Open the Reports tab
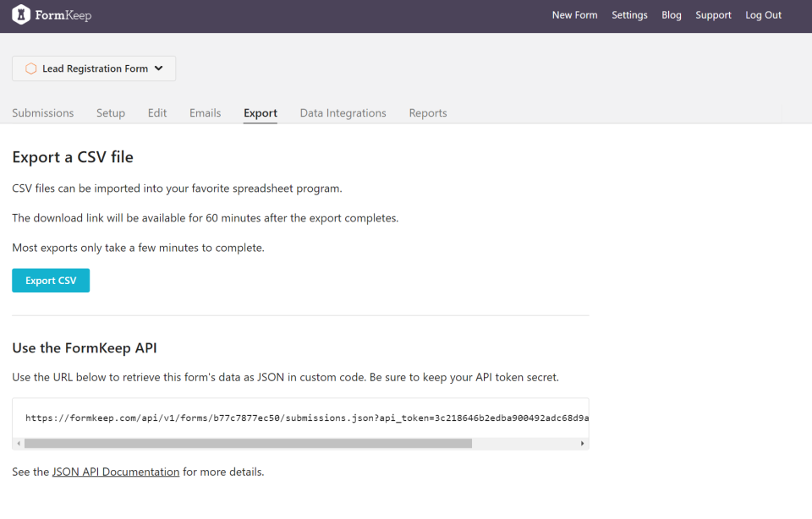The image size is (812, 519). (x=428, y=113)
